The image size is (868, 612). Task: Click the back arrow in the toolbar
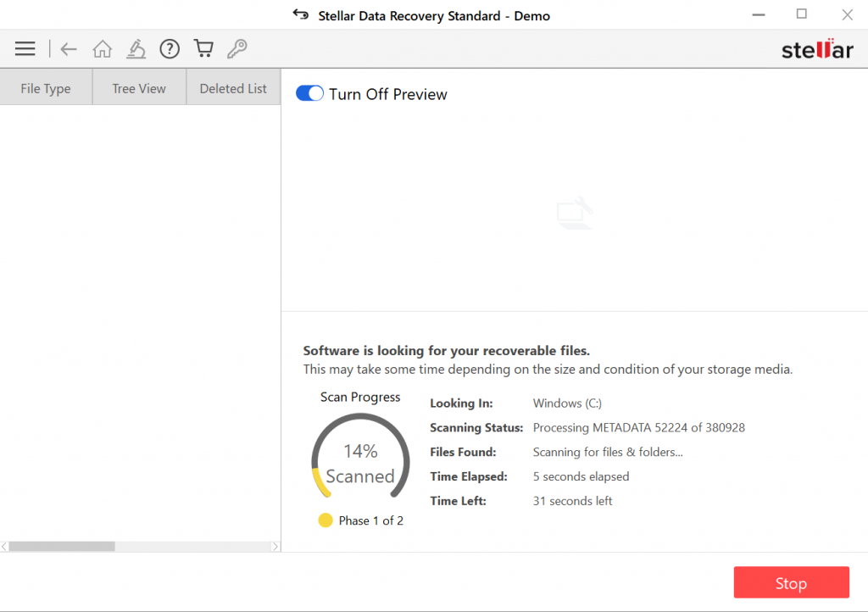pos(68,48)
